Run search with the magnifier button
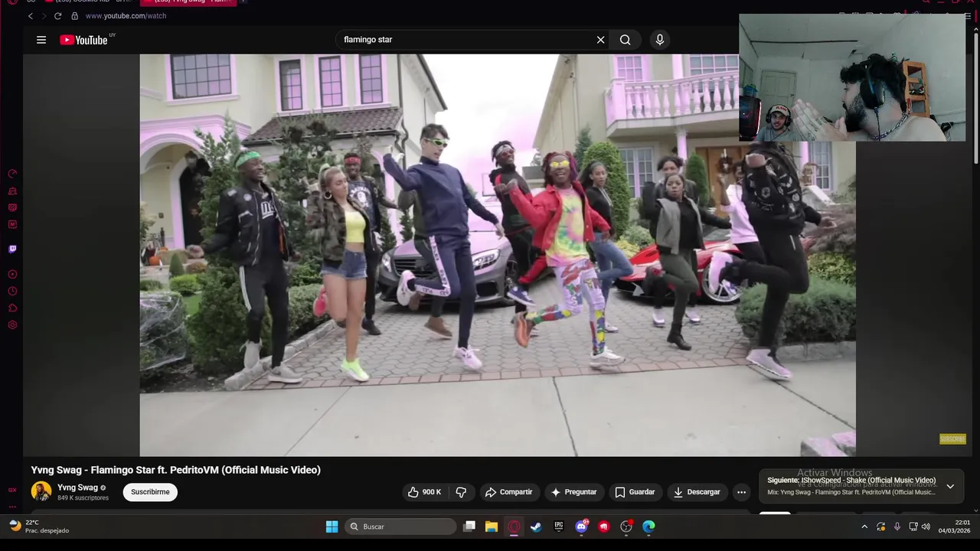The width and height of the screenshot is (980, 551). click(626, 40)
